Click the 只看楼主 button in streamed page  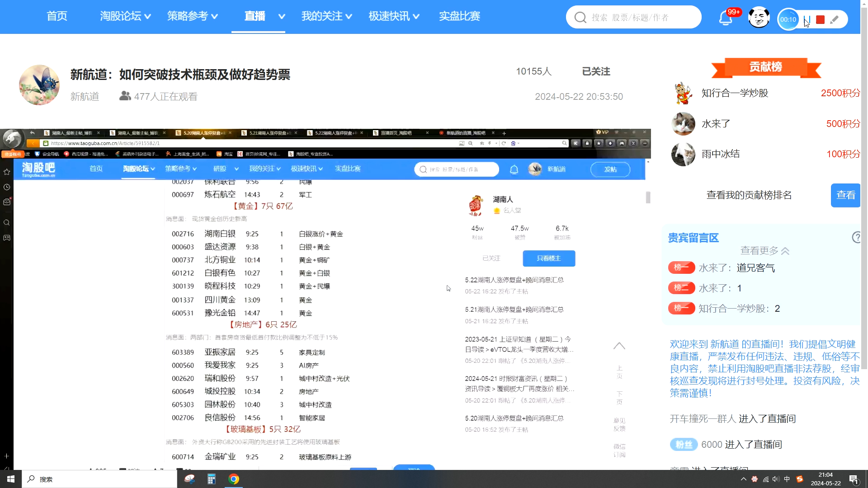point(549,258)
